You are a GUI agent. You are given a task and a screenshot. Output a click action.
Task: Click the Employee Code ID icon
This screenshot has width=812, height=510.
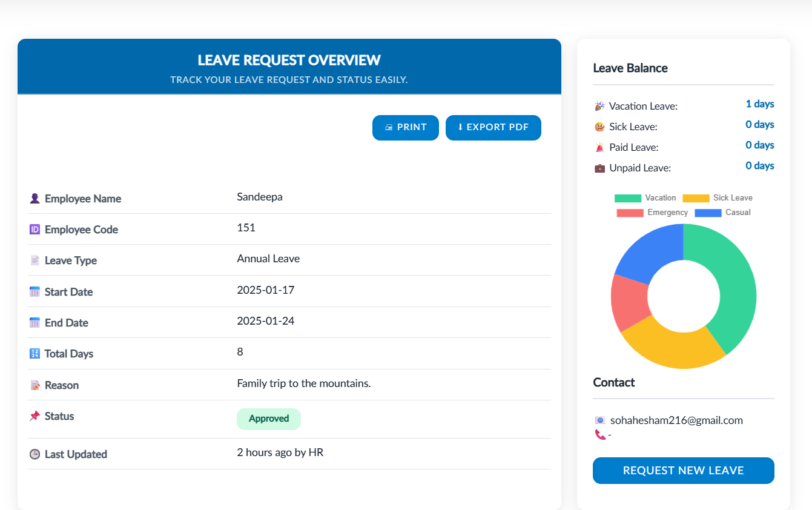[x=35, y=230]
